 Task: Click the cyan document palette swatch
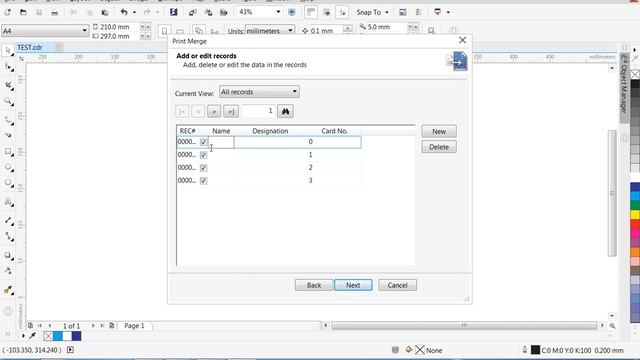[x=58, y=336]
